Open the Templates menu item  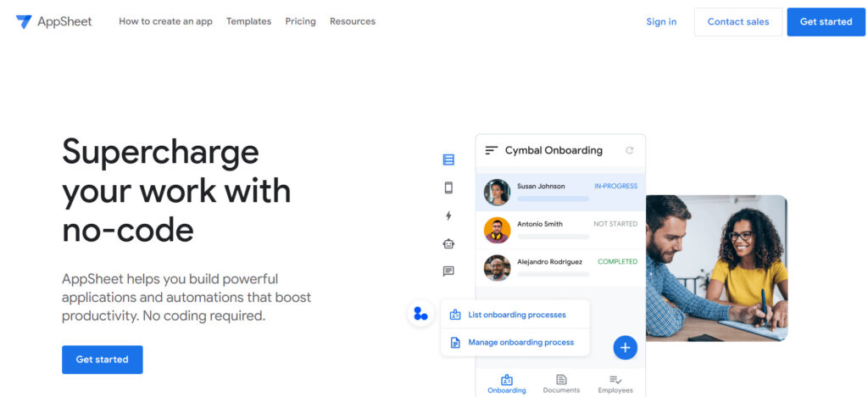click(248, 21)
